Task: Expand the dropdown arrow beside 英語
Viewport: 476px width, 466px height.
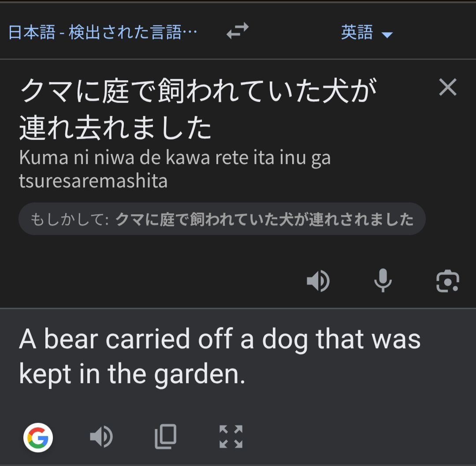Action: click(x=387, y=34)
